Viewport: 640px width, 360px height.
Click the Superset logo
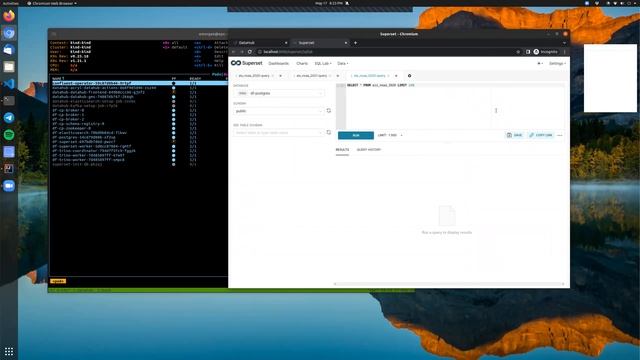(247, 63)
